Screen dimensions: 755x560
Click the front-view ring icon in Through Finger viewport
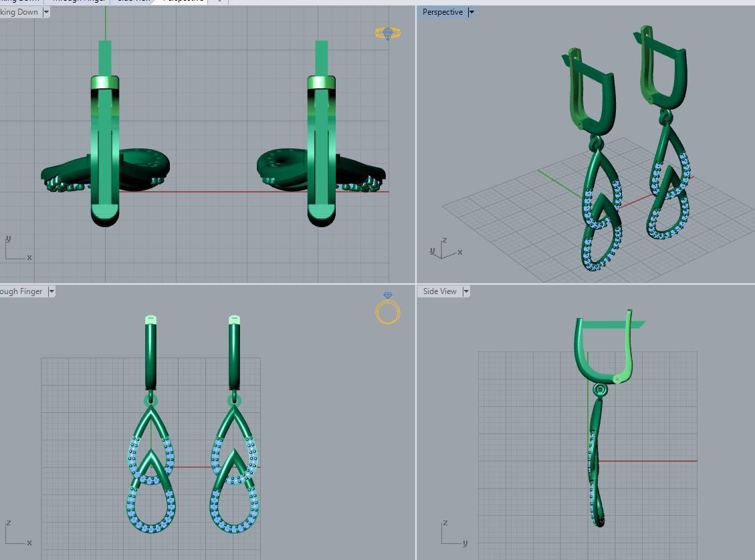(x=388, y=308)
